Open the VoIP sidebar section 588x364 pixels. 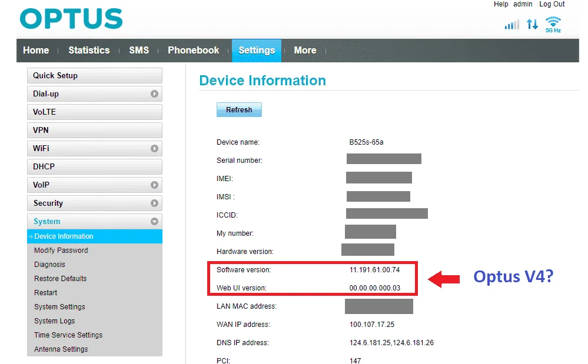(x=95, y=185)
